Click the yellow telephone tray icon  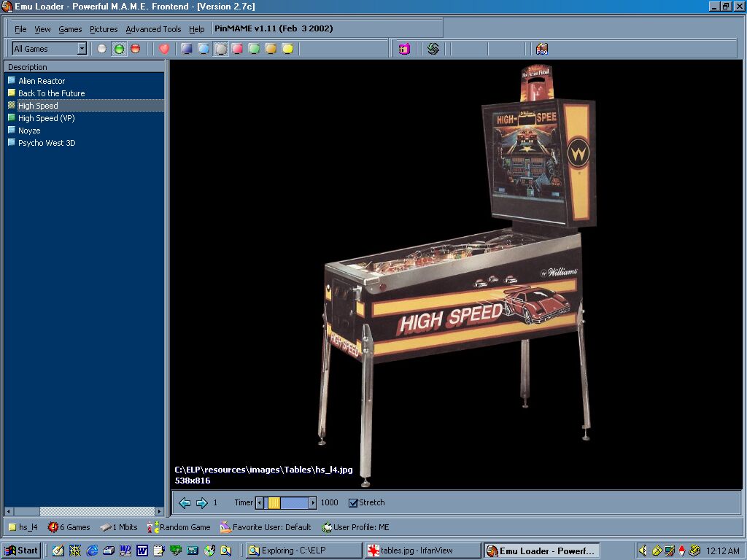694,551
